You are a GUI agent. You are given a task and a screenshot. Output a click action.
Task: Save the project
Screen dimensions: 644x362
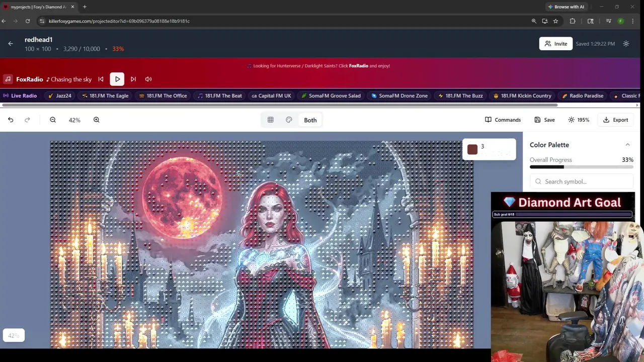click(544, 120)
